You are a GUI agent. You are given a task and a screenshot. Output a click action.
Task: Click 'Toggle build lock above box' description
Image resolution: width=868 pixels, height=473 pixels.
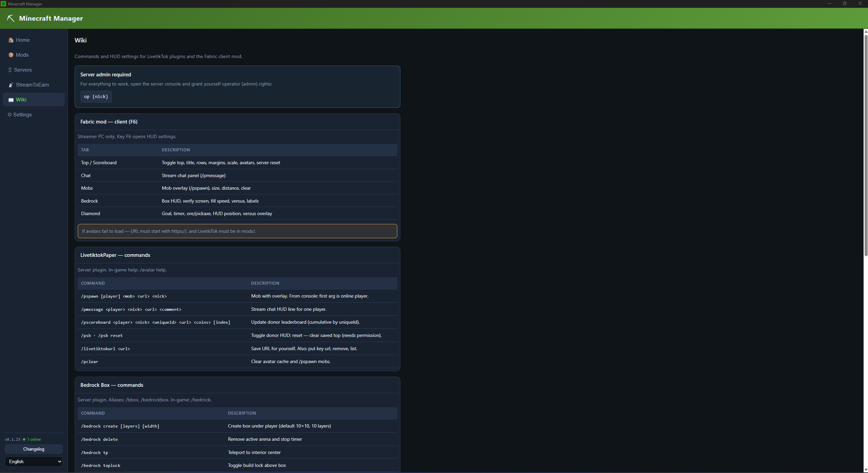(x=257, y=466)
